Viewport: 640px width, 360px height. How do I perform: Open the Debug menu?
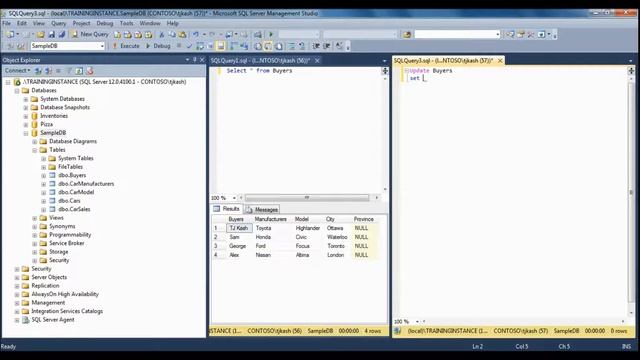click(x=104, y=23)
